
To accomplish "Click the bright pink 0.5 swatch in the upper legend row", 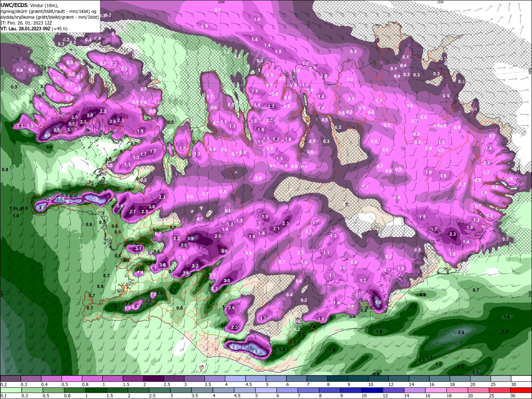I will pyautogui.click(x=71, y=379).
